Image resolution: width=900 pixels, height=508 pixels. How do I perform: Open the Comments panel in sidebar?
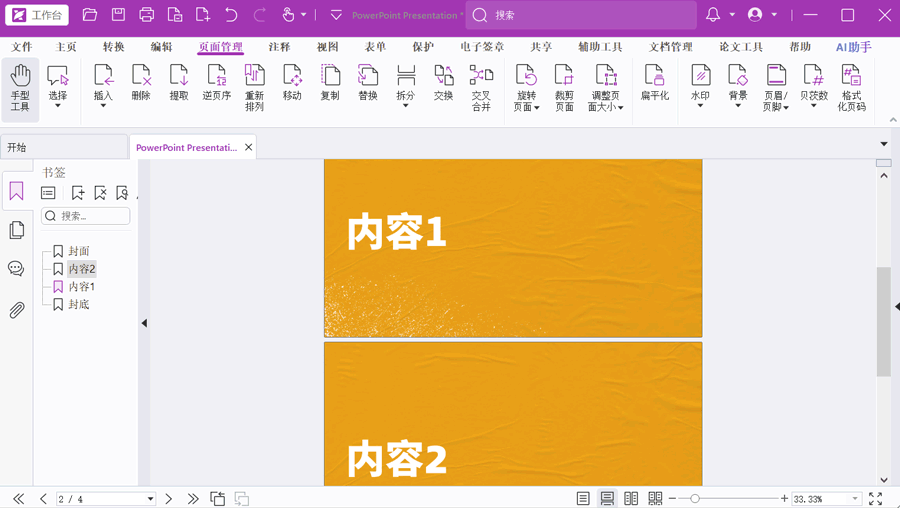[16, 269]
